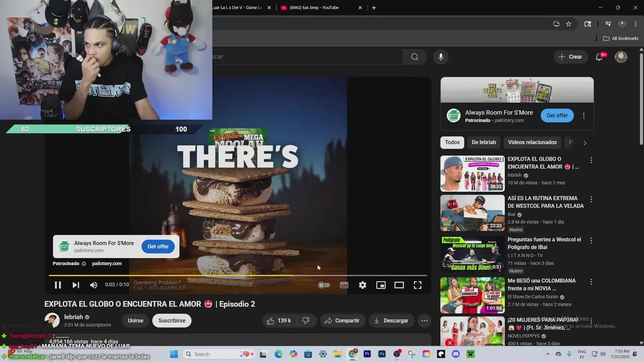The height and width of the screenshot is (362, 644).
Task: Select the Todos filter chip
Action: [452, 142]
